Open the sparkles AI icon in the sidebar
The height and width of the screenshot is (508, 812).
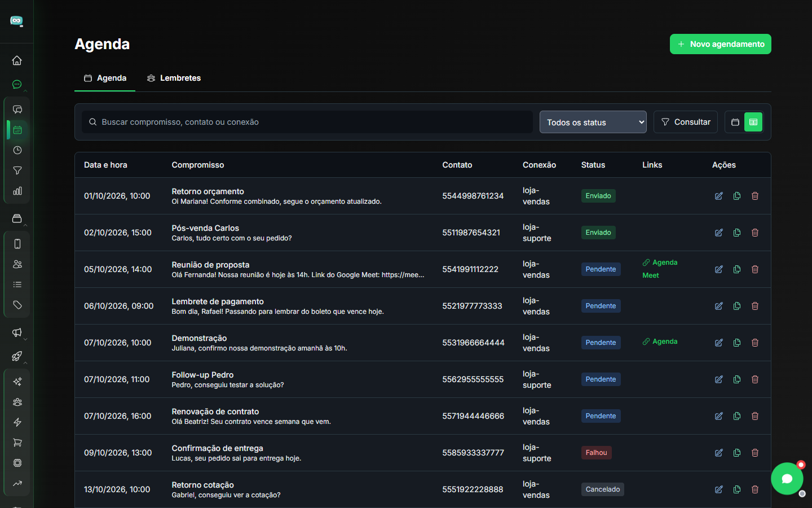(x=17, y=382)
